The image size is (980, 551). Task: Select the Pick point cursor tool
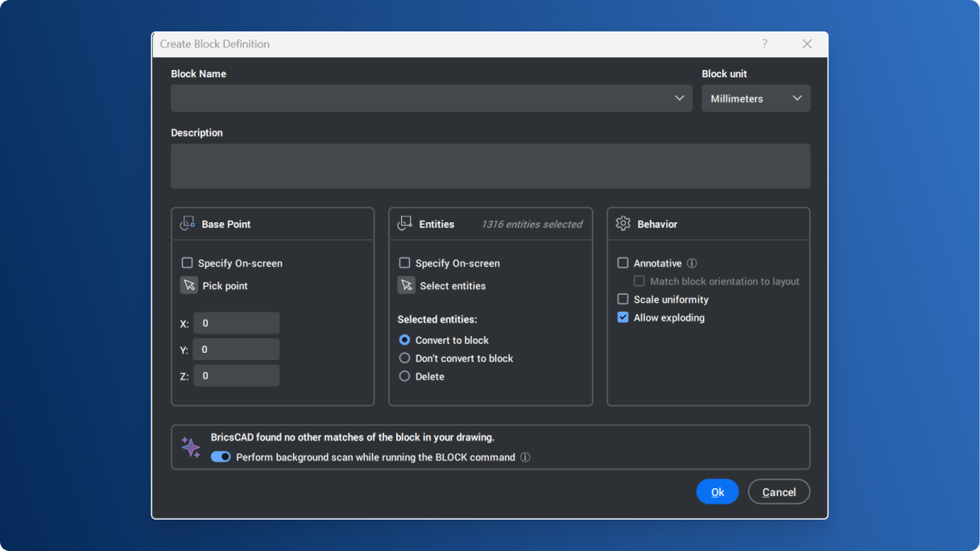tap(188, 285)
